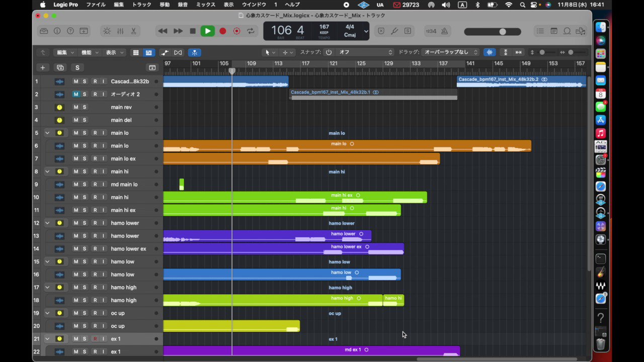Open the Note Pads panel
The width and height of the screenshot is (644, 362).
click(554, 31)
